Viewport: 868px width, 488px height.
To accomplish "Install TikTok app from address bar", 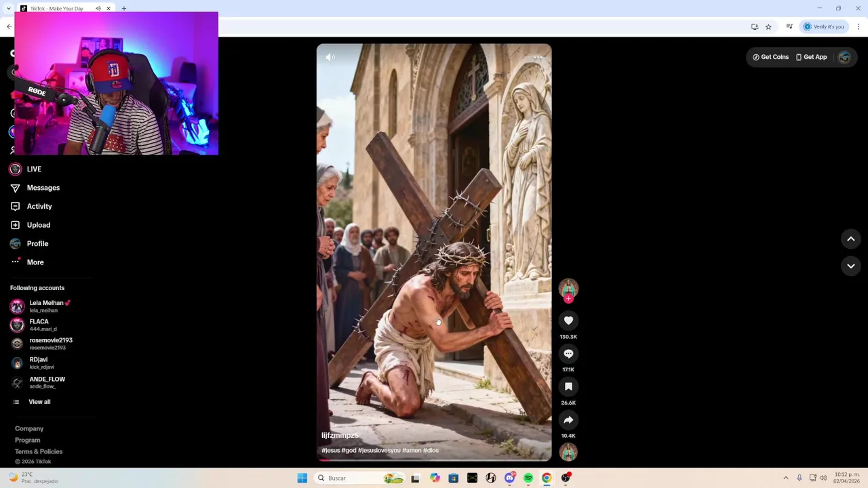I will (x=755, y=26).
